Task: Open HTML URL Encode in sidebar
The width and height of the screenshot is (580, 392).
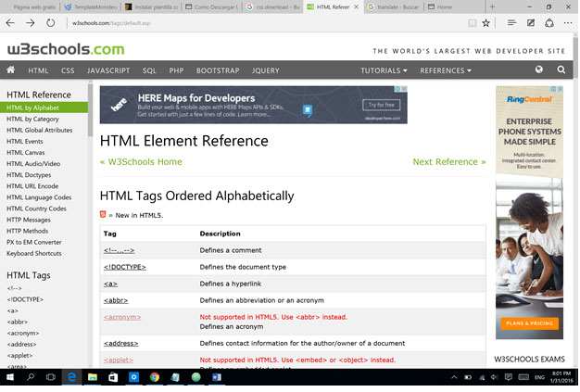Action: tap(32, 186)
